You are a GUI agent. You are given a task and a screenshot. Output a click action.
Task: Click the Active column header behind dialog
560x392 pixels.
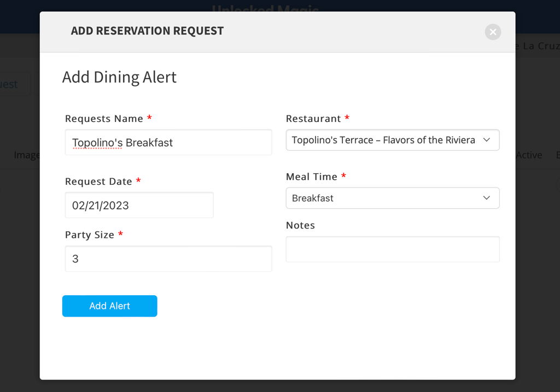[x=529, y=155]
